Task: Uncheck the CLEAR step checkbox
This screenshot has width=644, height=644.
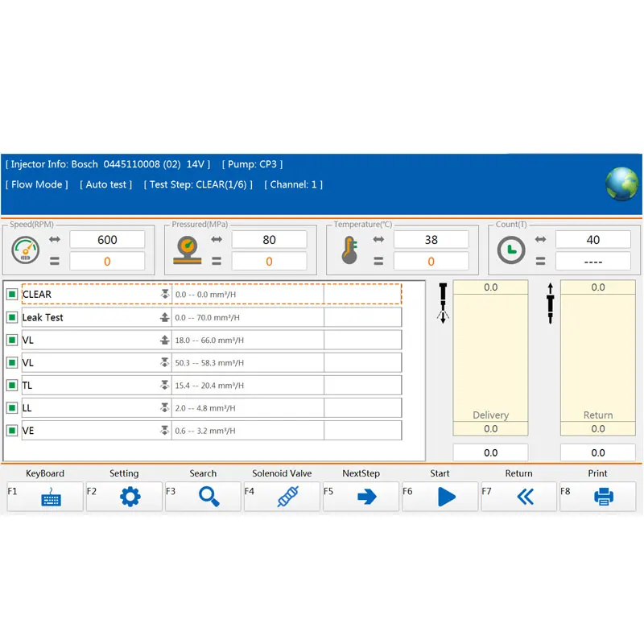Action: coord(12,294)
